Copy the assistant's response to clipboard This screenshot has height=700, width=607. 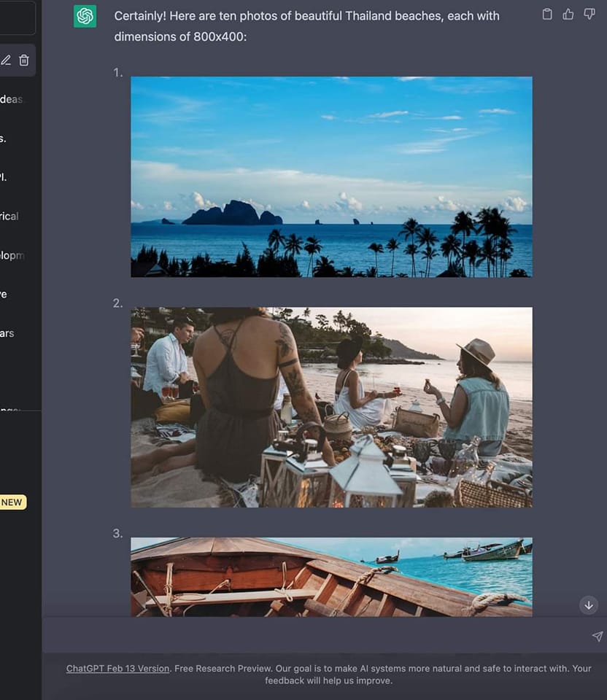[x=547, y=13]
